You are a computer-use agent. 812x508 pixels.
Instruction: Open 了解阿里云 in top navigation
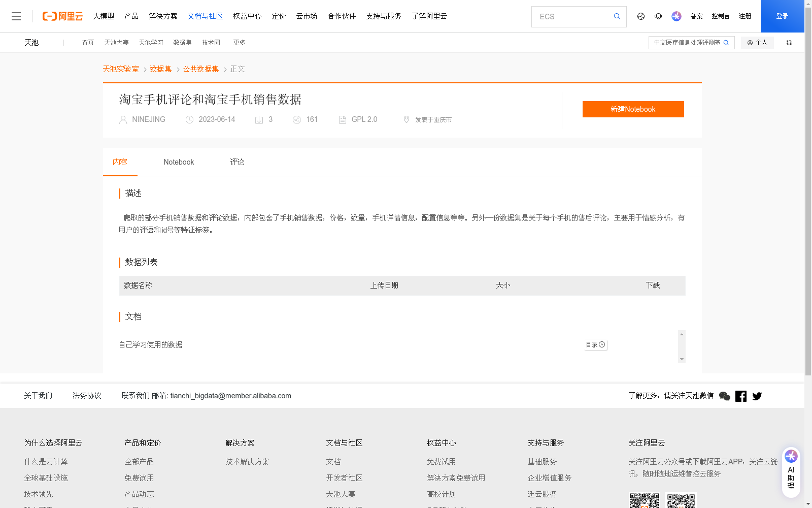point(429,16)
